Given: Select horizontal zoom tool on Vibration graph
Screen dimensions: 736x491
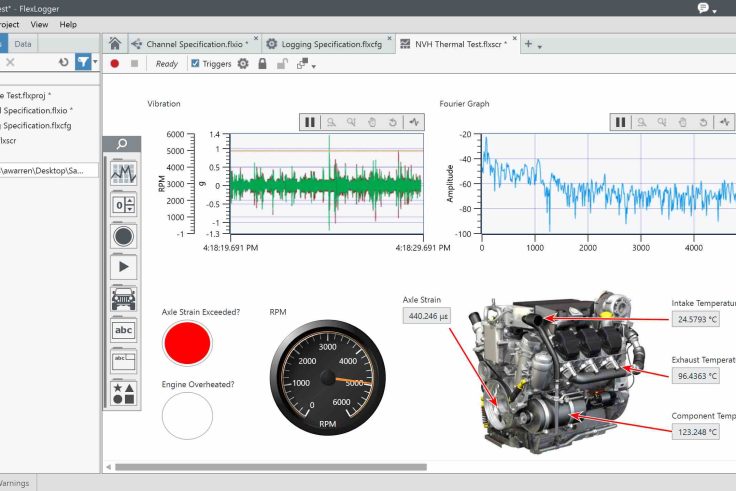Looking at the screenshot, I should (x=352, y=122).
